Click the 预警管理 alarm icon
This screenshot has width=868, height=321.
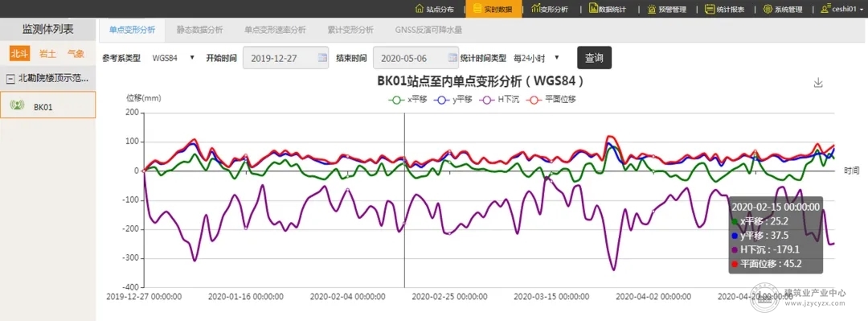click(x=652, y=10)
